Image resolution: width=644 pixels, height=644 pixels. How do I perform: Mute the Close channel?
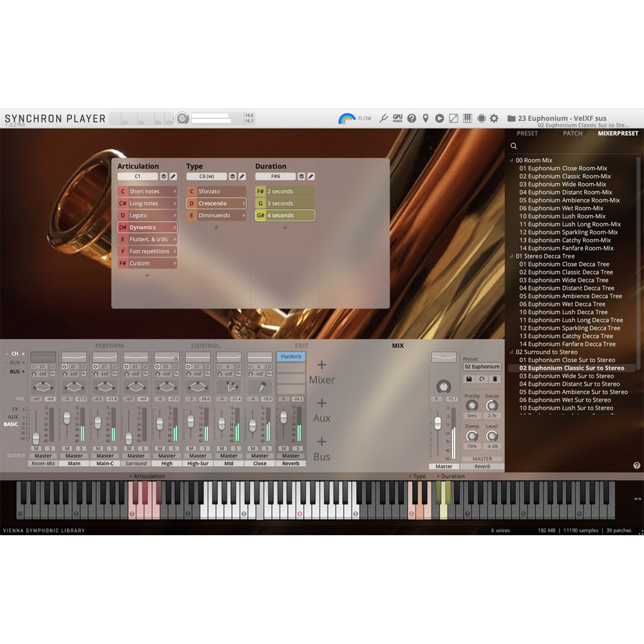pos(252,448)
